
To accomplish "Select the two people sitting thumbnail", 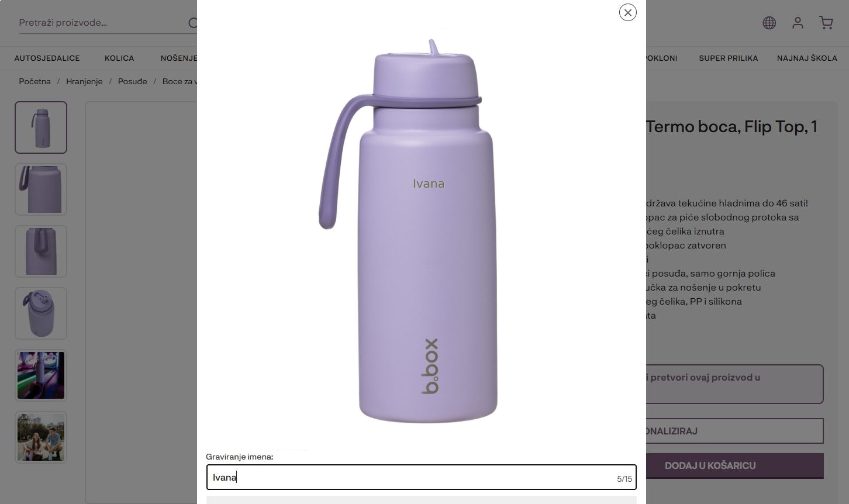I will click(x=41, y=437).
